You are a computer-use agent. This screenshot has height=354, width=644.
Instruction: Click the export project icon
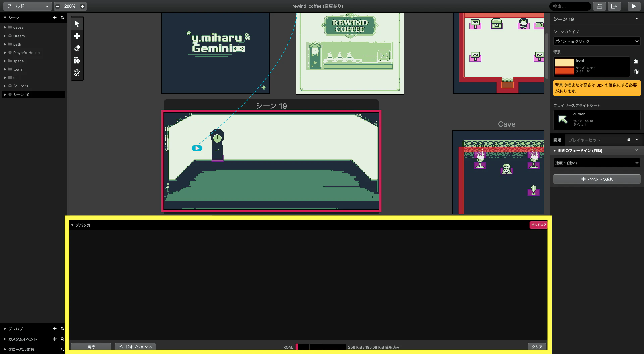[x=614, y=6]
